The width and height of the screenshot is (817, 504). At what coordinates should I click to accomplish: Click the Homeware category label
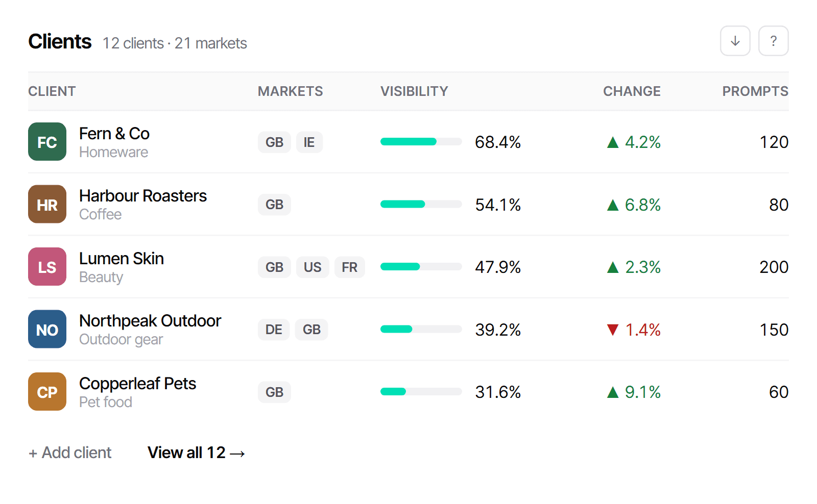coord(113,152)
